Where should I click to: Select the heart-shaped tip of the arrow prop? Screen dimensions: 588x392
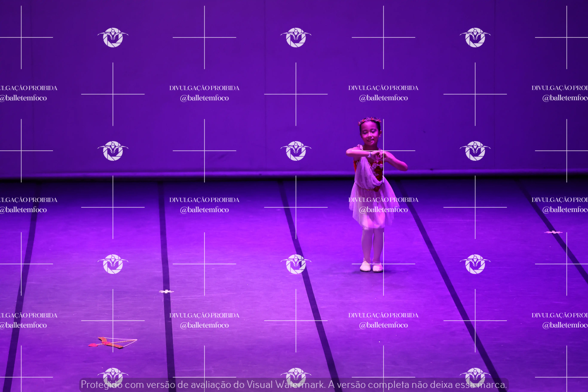[93, 345]
